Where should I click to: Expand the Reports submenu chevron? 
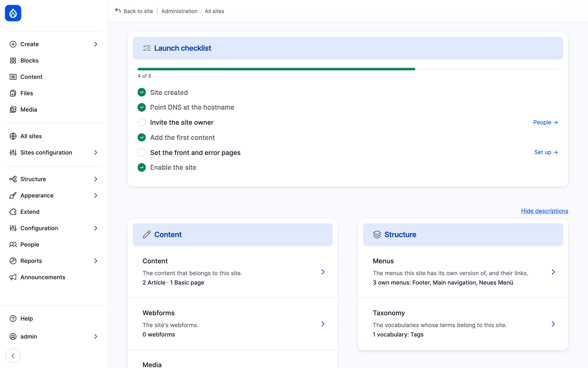[x=96, y=261]
